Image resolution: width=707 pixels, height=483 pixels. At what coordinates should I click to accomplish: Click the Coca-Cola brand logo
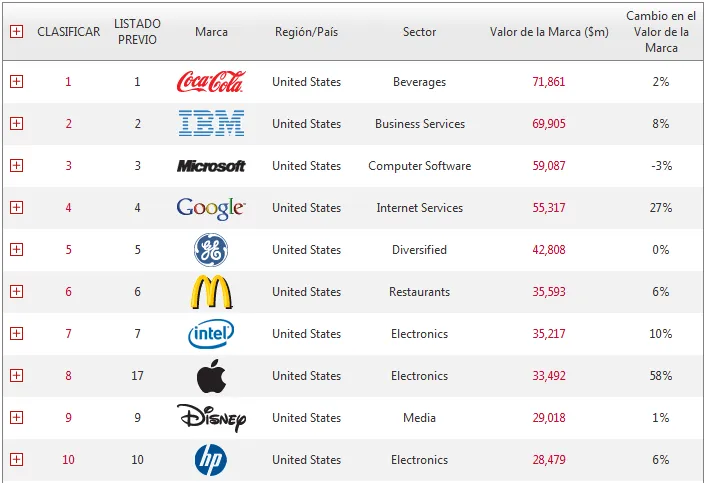click(x=210, y=82)
